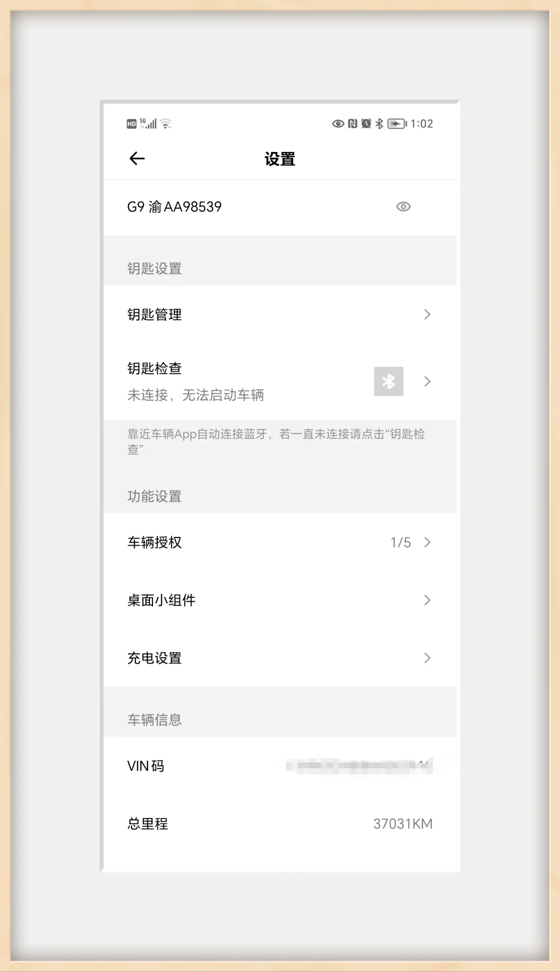Tap the 1/5 authorization count

click(401, 542)
